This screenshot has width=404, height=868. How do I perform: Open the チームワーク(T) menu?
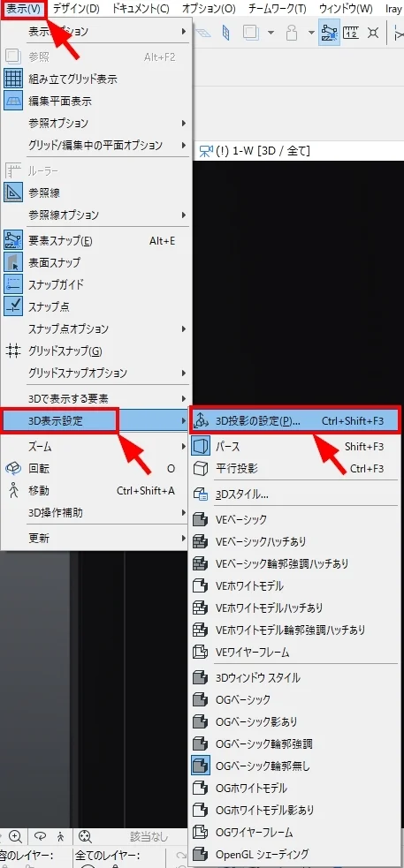[277, 8]
